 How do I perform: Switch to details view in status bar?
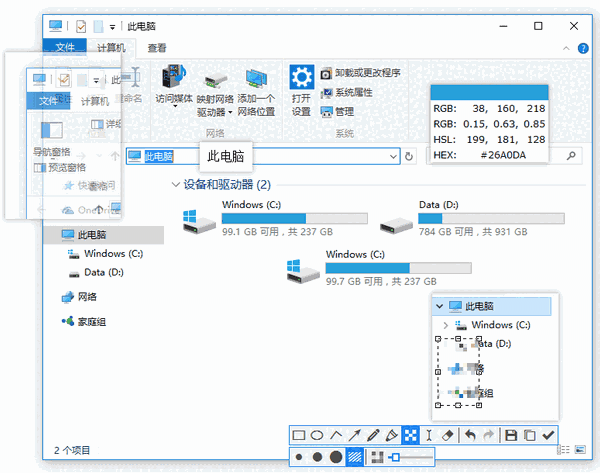pos(563,450)
